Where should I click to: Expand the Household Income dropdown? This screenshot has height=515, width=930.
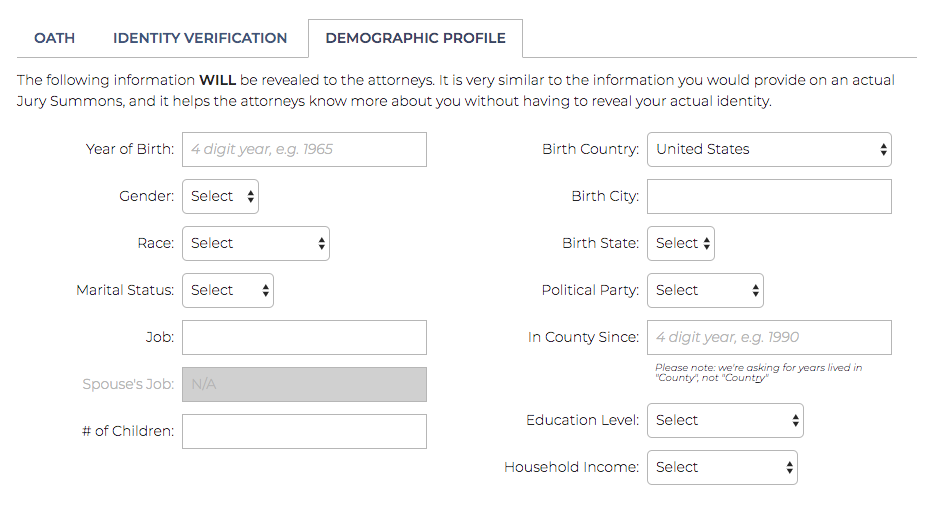pos(722,467)
